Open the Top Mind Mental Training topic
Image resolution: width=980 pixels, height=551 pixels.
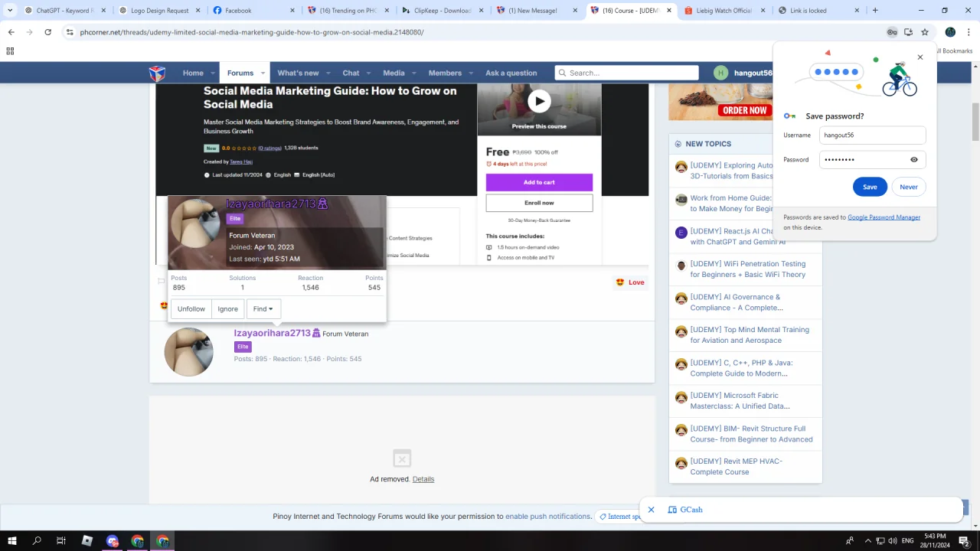pyautogui.click(x=750, y=335)
